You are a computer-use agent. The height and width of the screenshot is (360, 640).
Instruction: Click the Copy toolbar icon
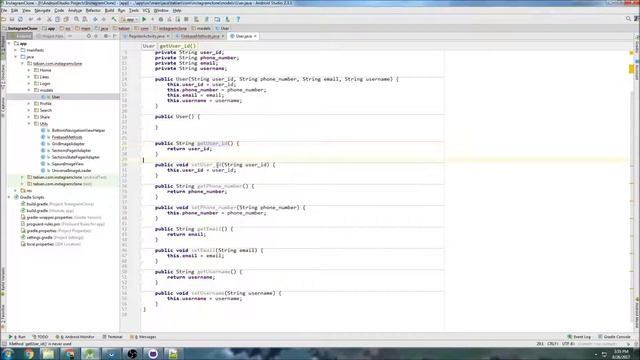coord(58,19)
